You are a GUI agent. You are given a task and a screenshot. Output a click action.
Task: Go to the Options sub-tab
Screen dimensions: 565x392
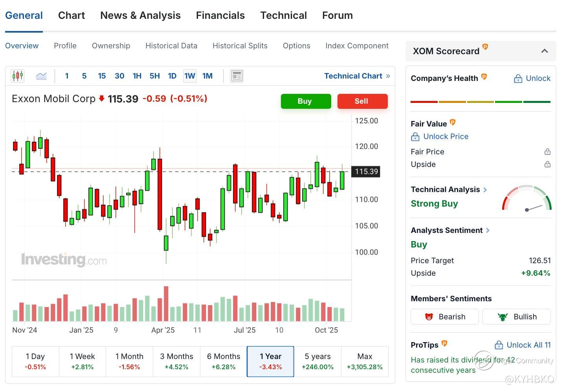297,46
